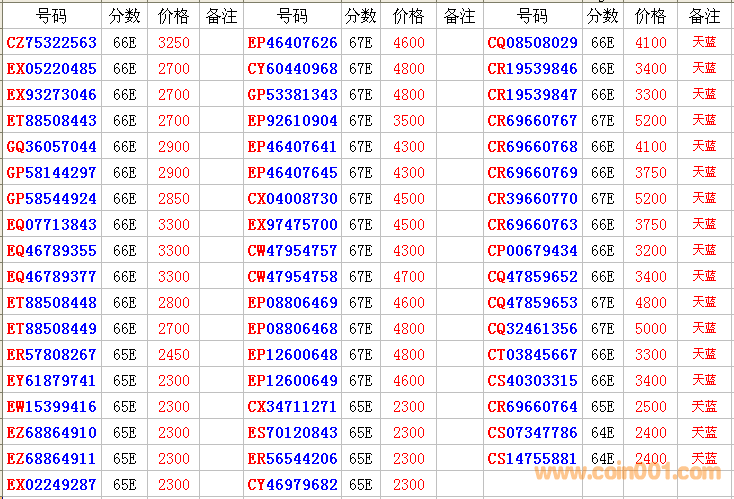Select serial number GQ36057044
This screenshot has height=499, width=734.
pyautogui.click(x=52, y=147)
